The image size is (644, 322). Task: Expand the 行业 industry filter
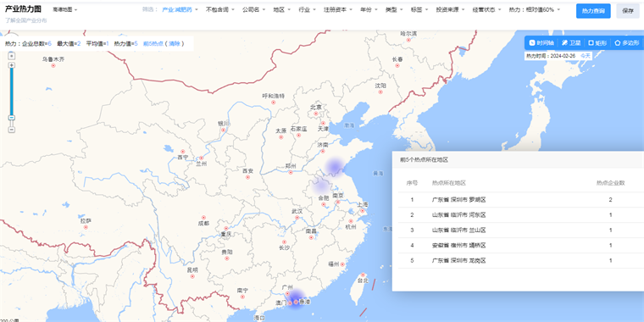tap(307, 9)
